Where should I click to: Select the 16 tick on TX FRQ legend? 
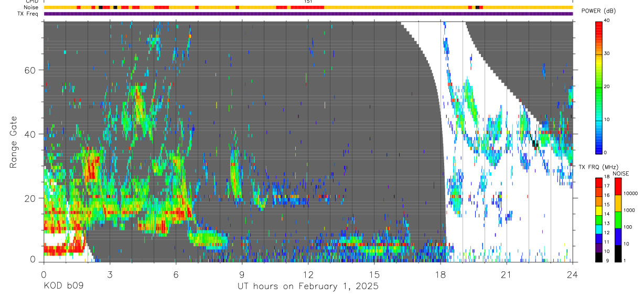pos(607,195)
